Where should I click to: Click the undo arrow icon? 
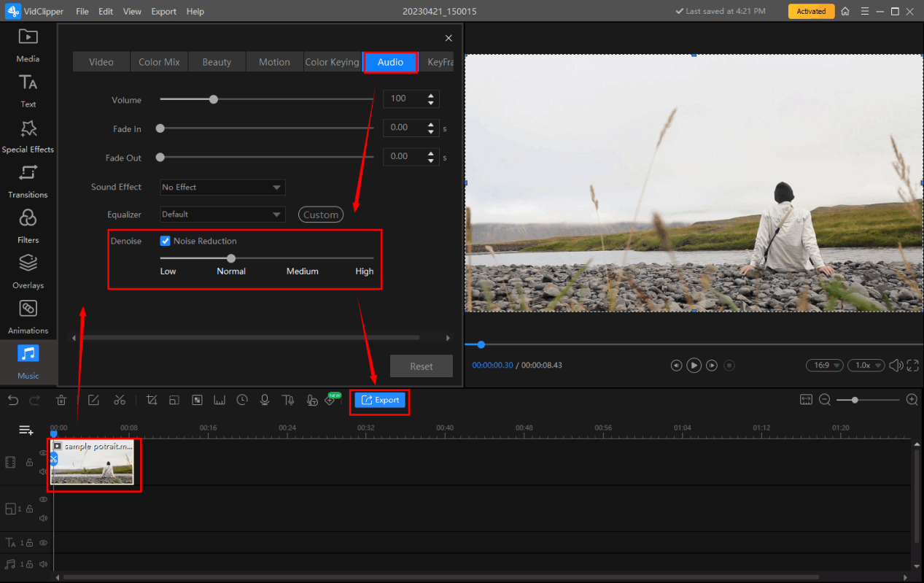coord(13,400)
